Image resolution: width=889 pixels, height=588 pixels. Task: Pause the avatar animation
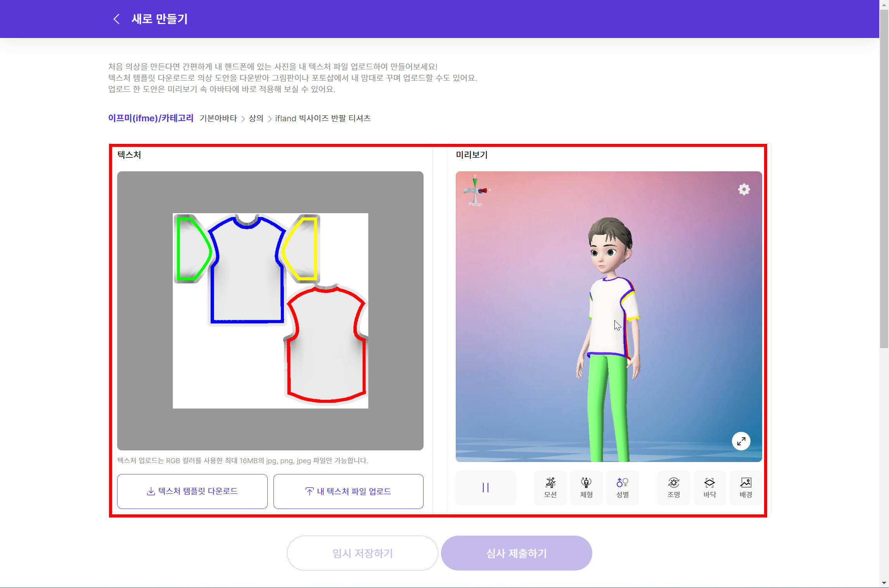(x=485, y=488)
